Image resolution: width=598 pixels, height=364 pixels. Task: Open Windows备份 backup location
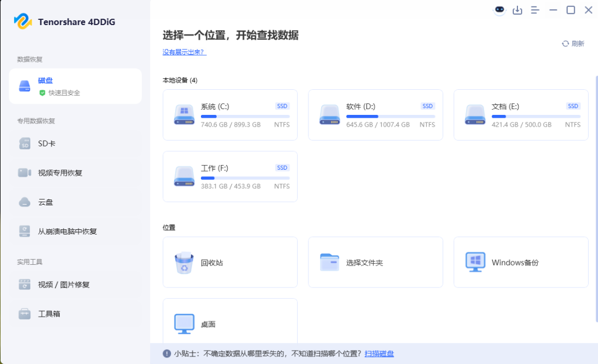coord(475,262)
